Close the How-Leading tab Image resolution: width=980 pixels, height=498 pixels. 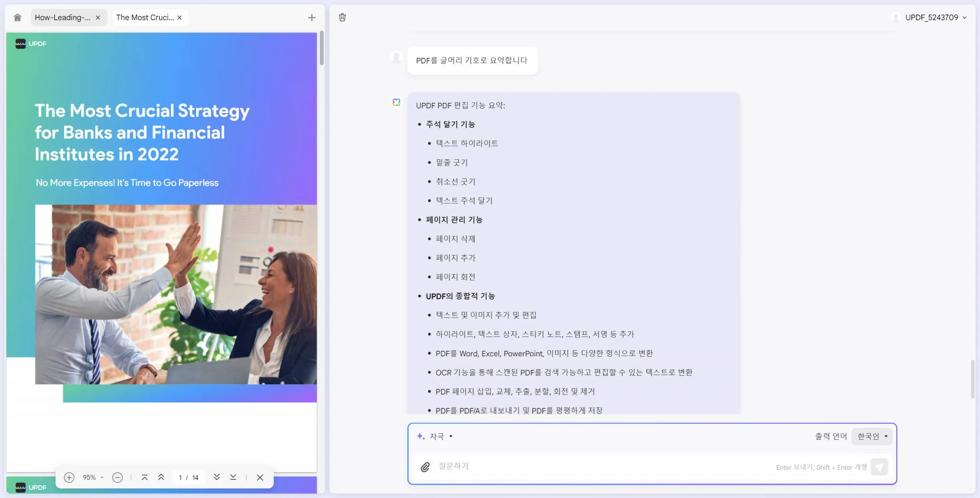(98, 18)
